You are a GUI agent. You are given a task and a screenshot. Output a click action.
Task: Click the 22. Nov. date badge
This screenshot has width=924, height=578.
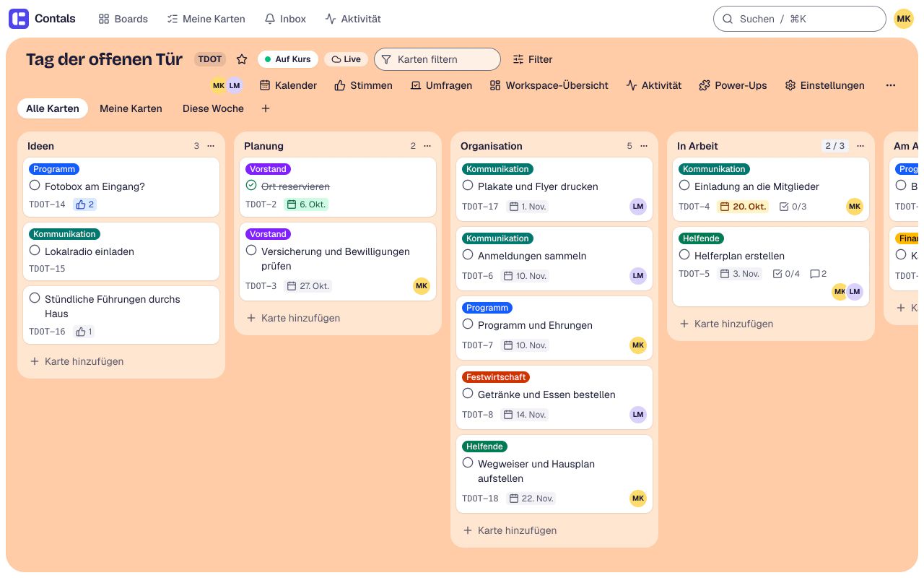click(531, 499)
